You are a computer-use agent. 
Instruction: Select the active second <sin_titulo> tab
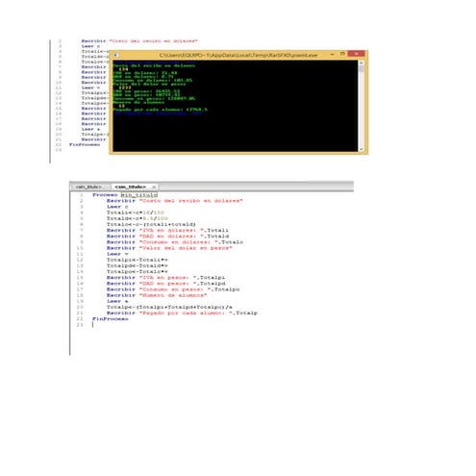click(130, 187)
